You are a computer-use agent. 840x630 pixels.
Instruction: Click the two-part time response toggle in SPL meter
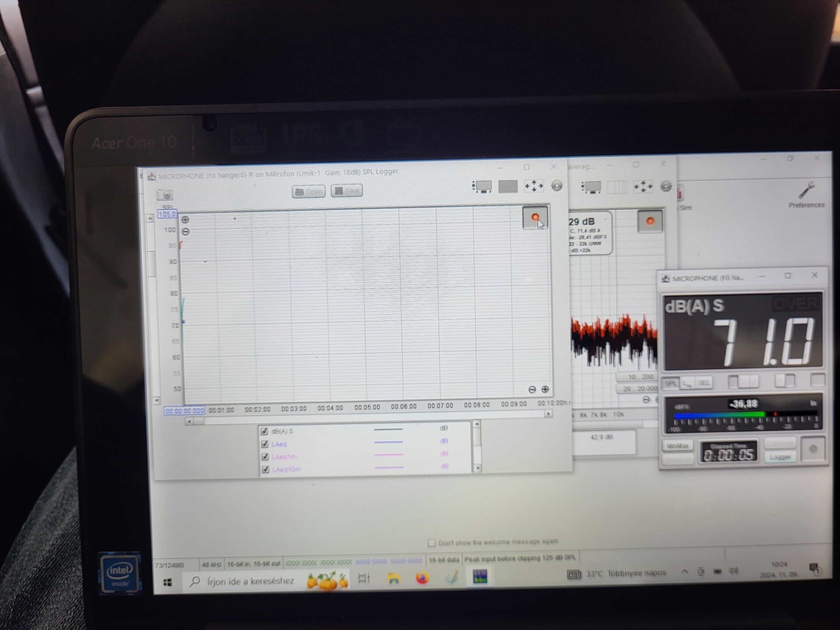(x=785, y=381)
